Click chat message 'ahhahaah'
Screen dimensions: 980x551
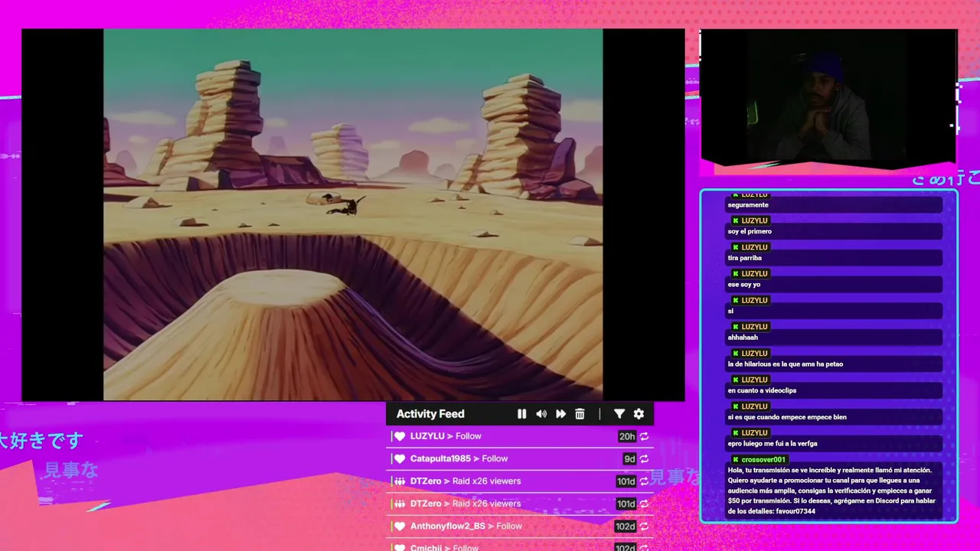point(743,337)
